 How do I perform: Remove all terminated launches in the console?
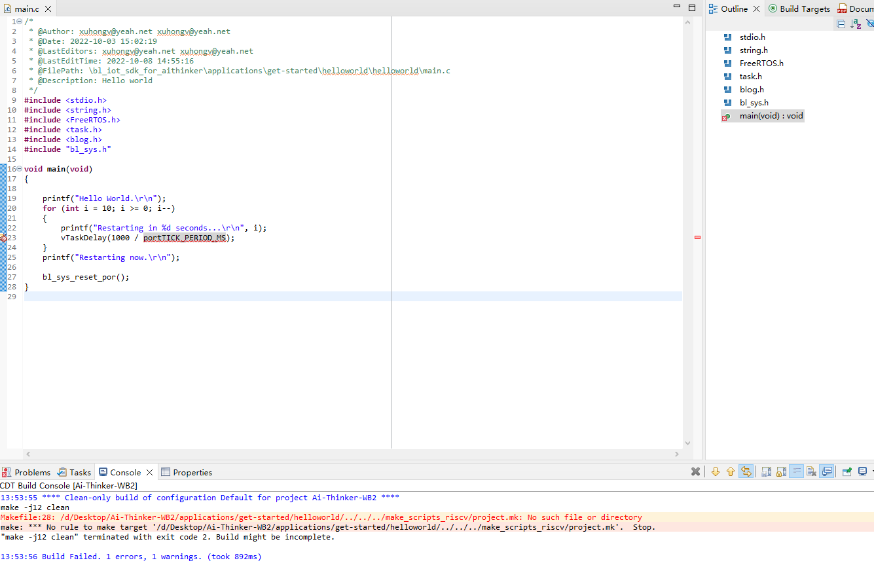coord(695,471)
